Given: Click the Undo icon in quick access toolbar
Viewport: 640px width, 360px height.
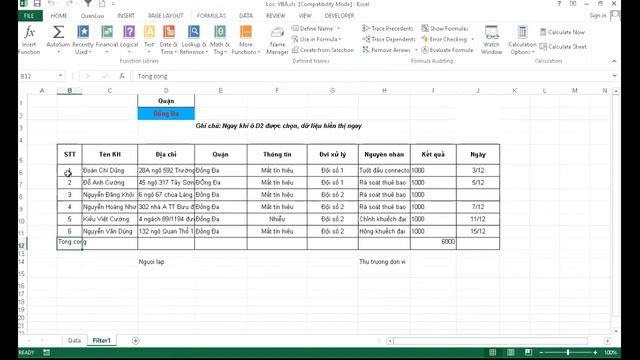Looking at the screenshot, I should (51, 4).
